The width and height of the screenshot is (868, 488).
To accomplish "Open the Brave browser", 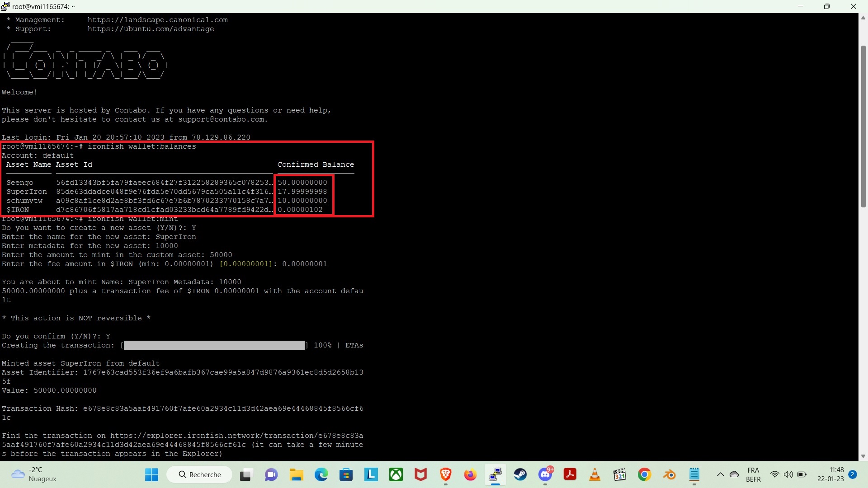I will click(446, 474).
